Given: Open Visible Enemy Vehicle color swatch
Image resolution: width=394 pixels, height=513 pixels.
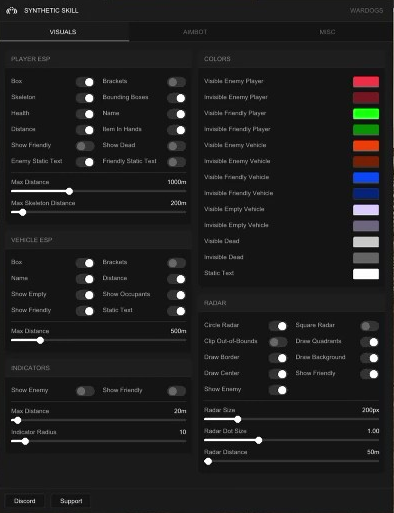Looking at the screenshot, I should [366, 146].
